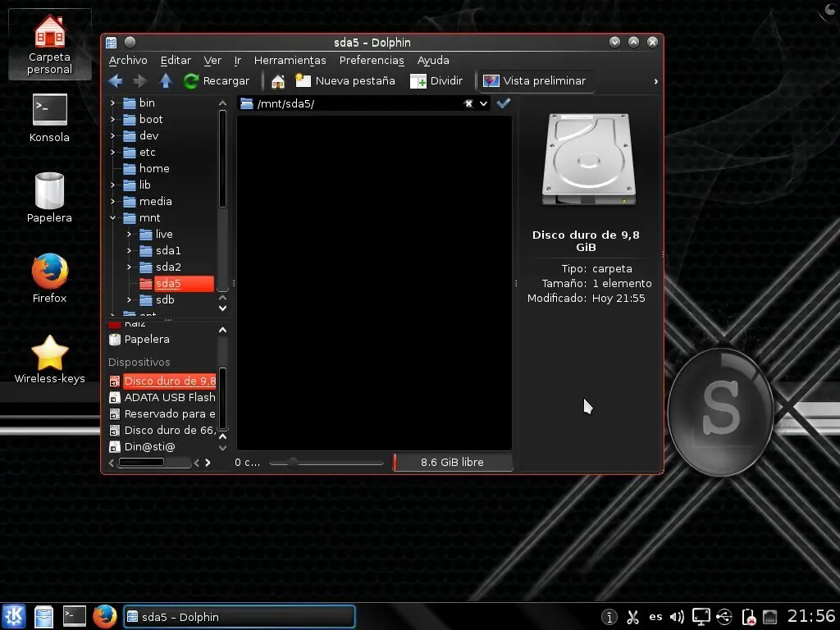Go back with the blue left arrow
Image resolution: width=840 pixels, height=630 pixels.
pos(115,81)
